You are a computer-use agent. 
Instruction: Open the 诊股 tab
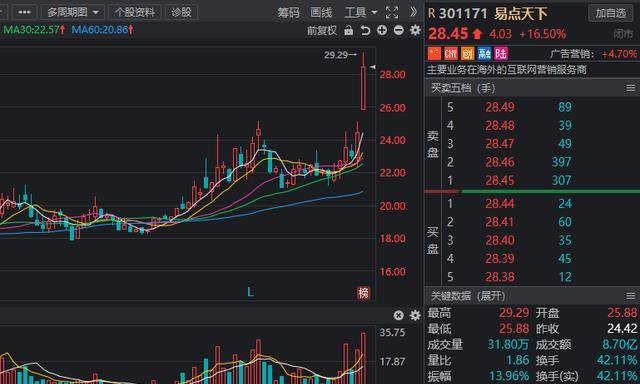[x=181, y=13]
